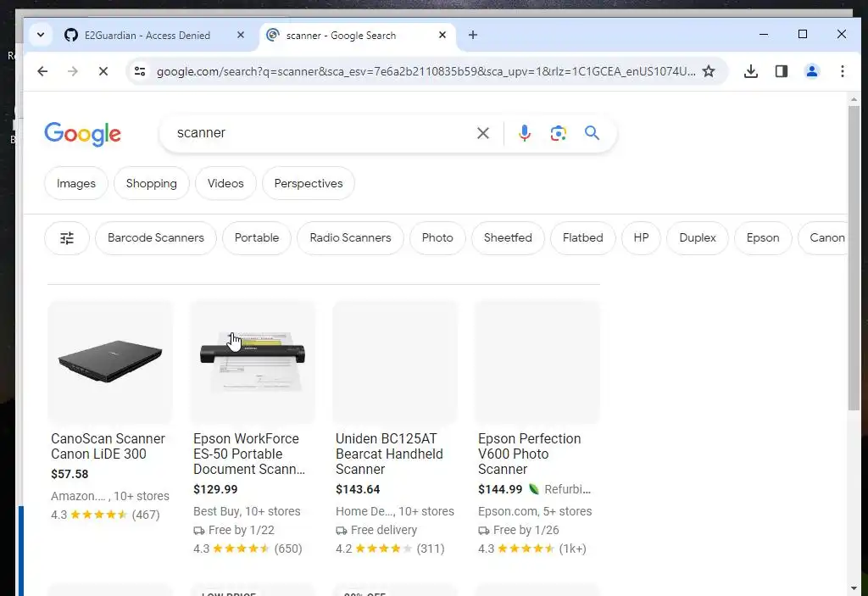Click the $129.99 price

(215, 490)
